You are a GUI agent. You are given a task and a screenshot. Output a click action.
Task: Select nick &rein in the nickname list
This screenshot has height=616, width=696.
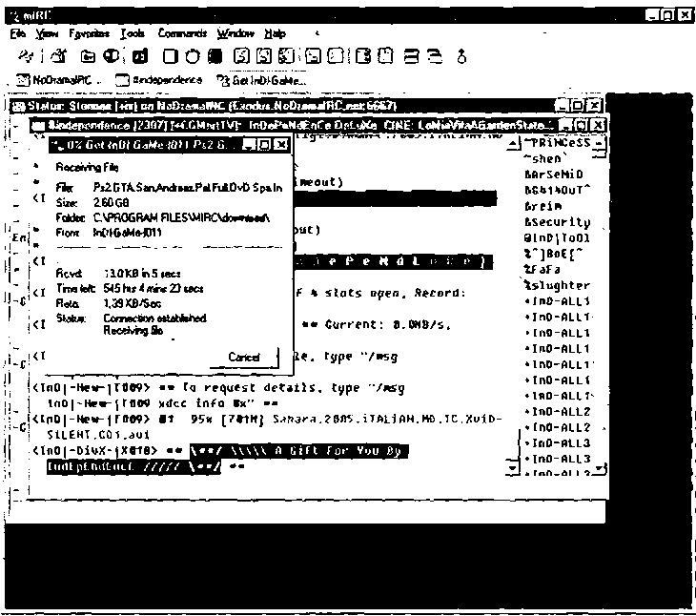coord(542,206)
